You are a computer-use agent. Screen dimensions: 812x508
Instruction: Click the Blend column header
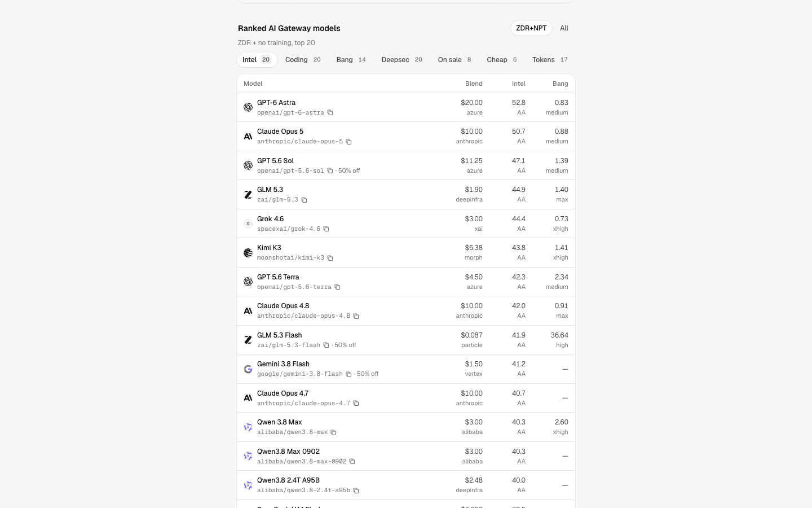coord(474,84)
